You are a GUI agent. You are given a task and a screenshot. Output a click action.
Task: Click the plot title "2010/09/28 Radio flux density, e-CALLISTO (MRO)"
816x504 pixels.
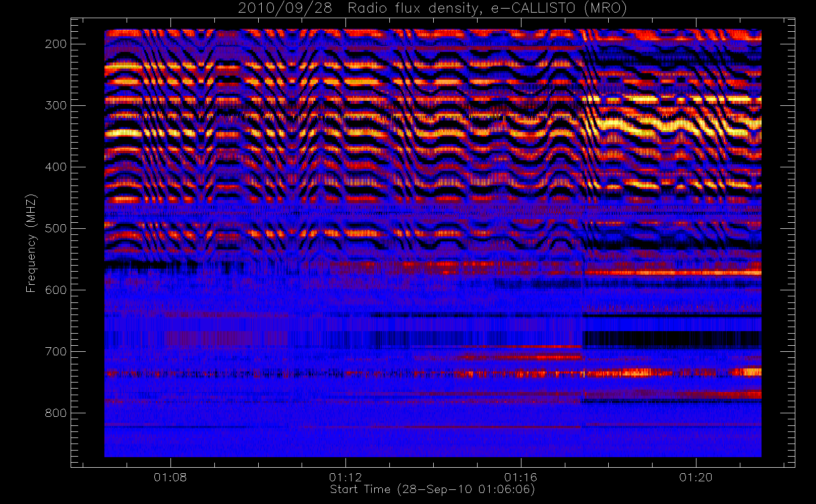point(432,9)
